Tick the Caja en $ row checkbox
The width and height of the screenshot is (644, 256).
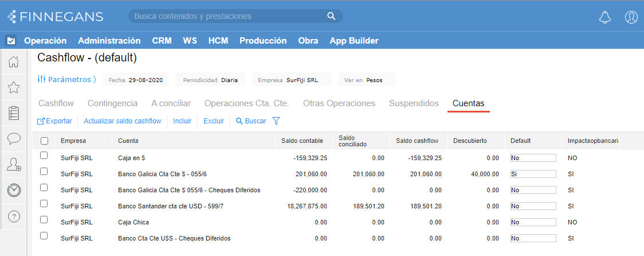click(x=44, y=156)
